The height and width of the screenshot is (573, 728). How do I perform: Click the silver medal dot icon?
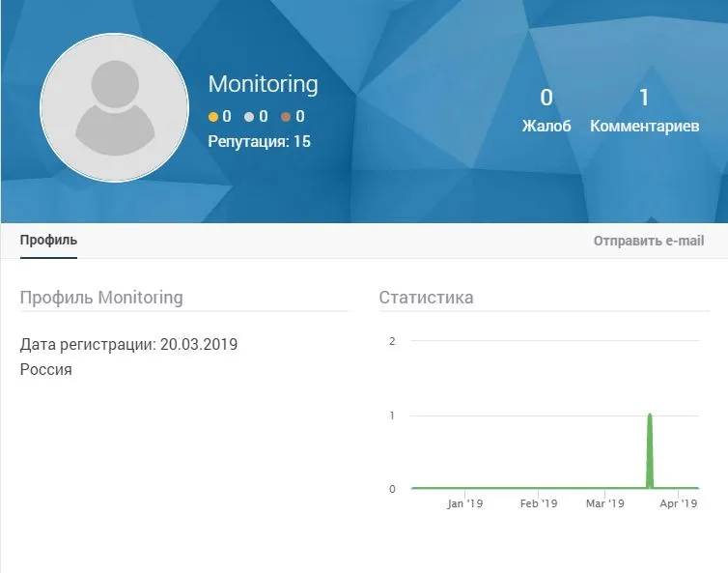pos(249,117)
